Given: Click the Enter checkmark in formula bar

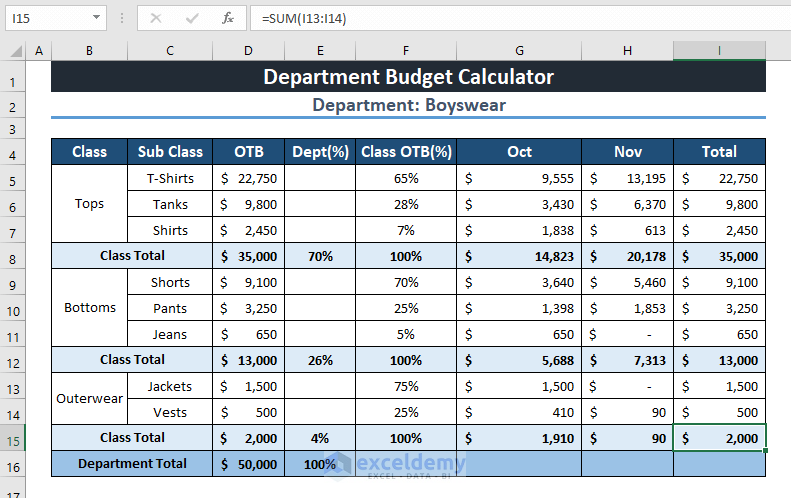Looking at the screenshot, I should 192,18.
